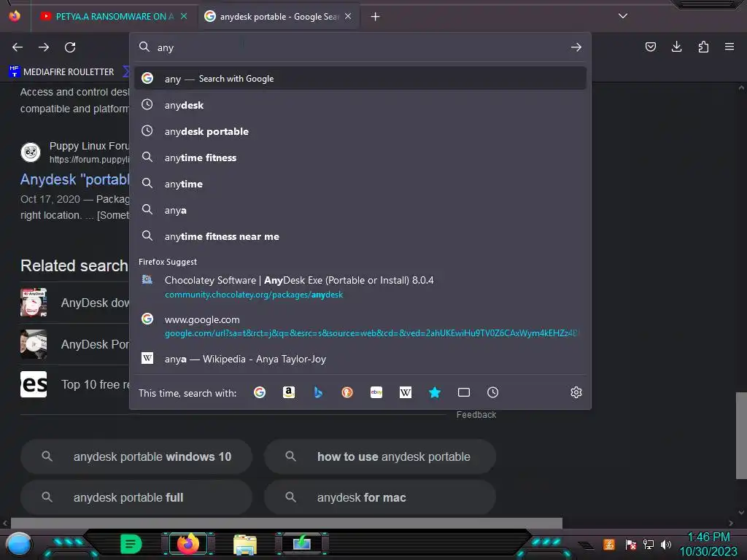
Task: Close the PETYA.A RANSOMWARE tab
Action: point(183,16)
